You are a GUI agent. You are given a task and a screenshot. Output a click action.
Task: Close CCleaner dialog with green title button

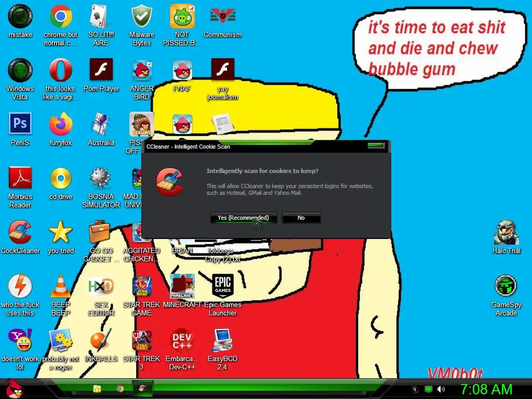coord(376,145)
